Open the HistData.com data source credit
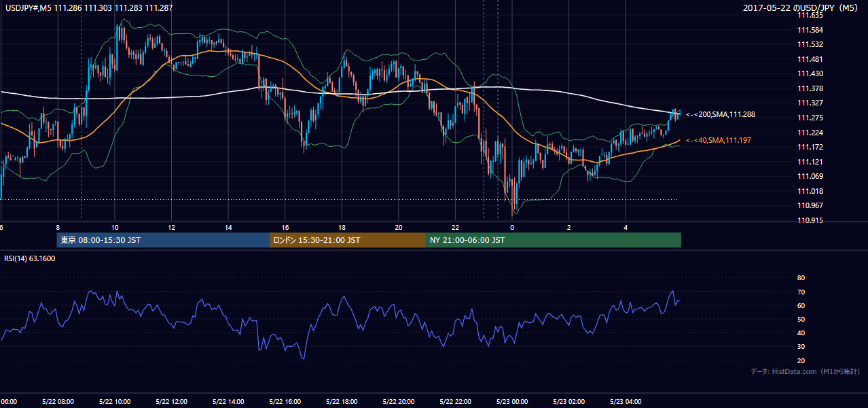Viewport: 868px width, 408px height. point(806,371)
